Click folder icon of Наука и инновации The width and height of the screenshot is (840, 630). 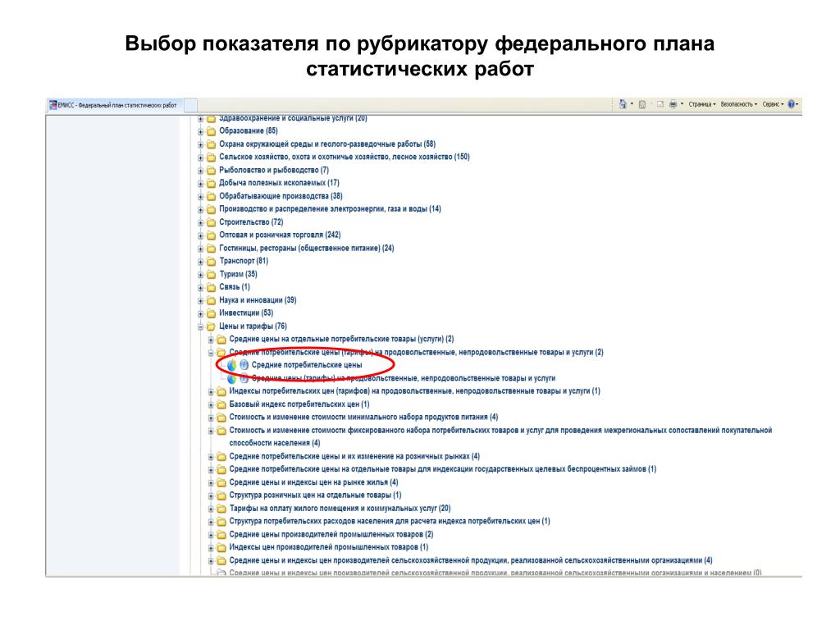[211, 300]
